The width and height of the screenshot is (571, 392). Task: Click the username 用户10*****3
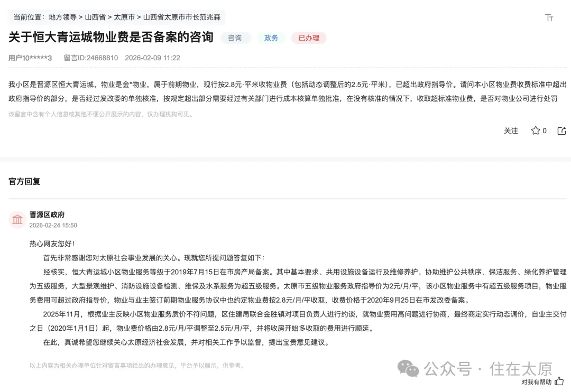pos(30,58)
